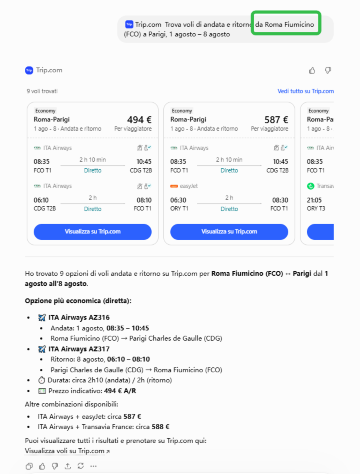
Task: Click the Trip.com app logo above results
Action: pyautogui.click(x=29, y=70)
